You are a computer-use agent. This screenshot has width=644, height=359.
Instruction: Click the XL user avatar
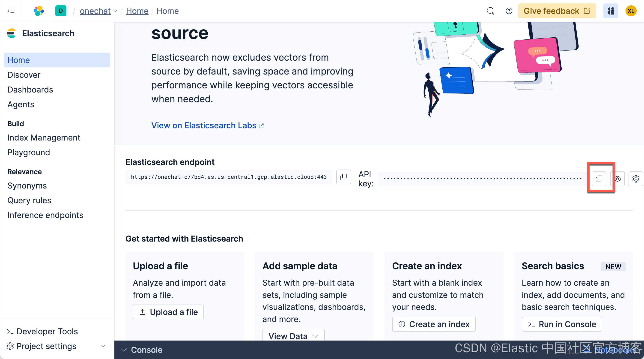click(x=630, y=11)
